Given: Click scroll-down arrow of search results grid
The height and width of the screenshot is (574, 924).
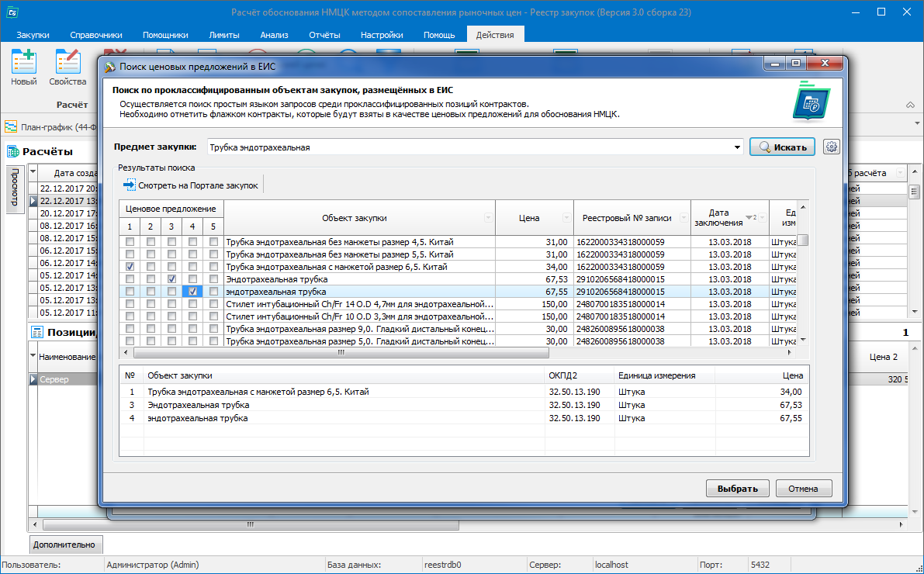Looking at the screenshot, I should pos(803,340).
